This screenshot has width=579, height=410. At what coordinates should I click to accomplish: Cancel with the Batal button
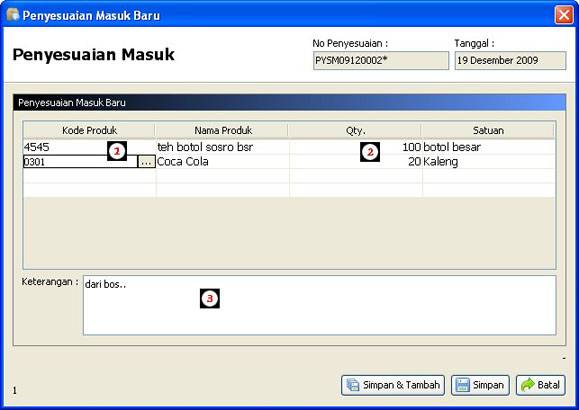tap(541, 385)
